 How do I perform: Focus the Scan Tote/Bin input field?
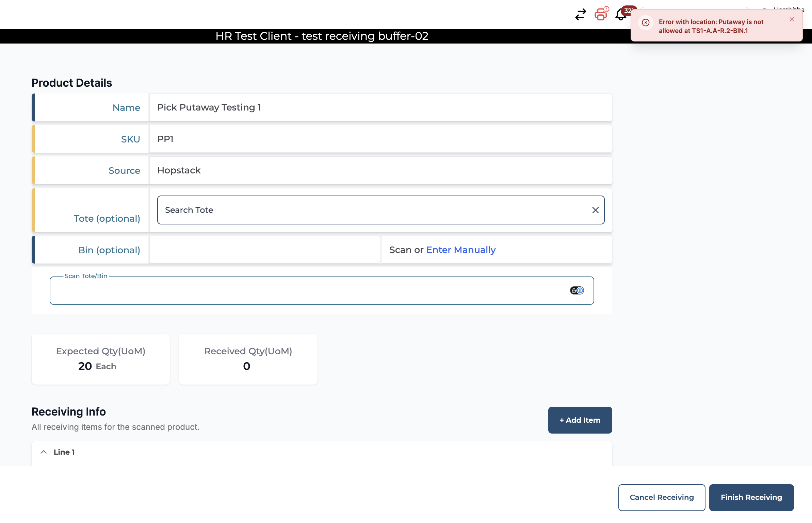pos(322,290)
